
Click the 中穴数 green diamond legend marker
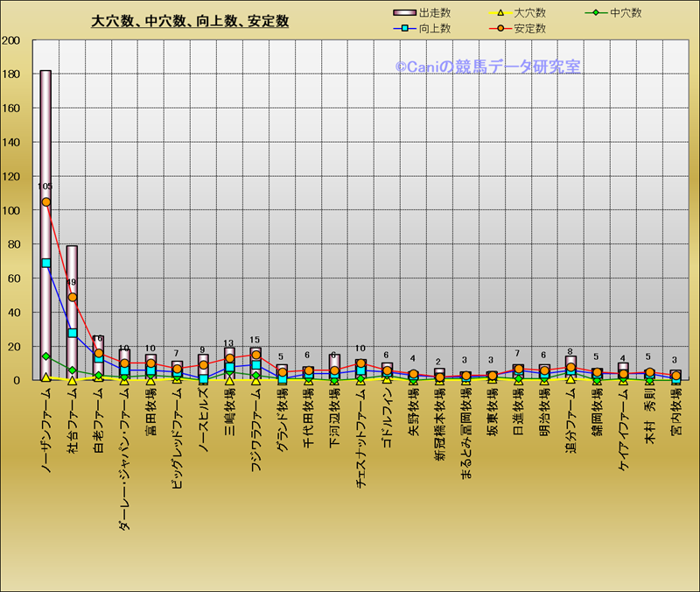tap(596, 13)
